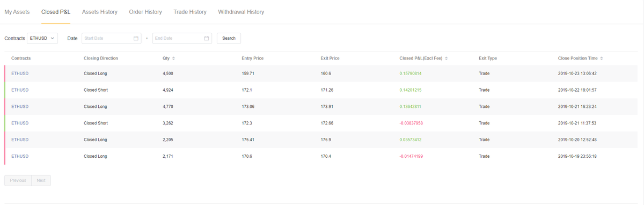This screenshot has height=205, width=644.
Task: Open ETHUSD link in 2019-10-20 row
Action: click(x=20, y=140)
